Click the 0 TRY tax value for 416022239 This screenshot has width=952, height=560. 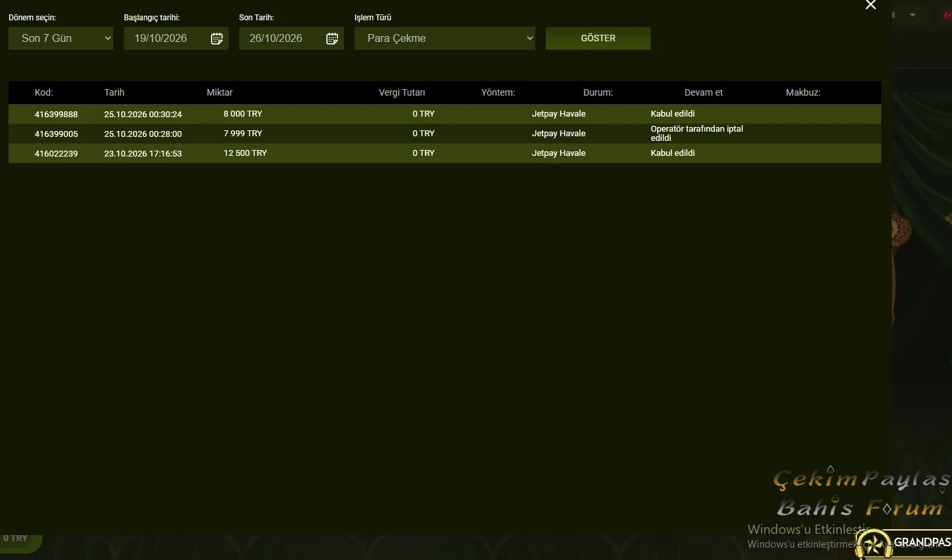423,153
